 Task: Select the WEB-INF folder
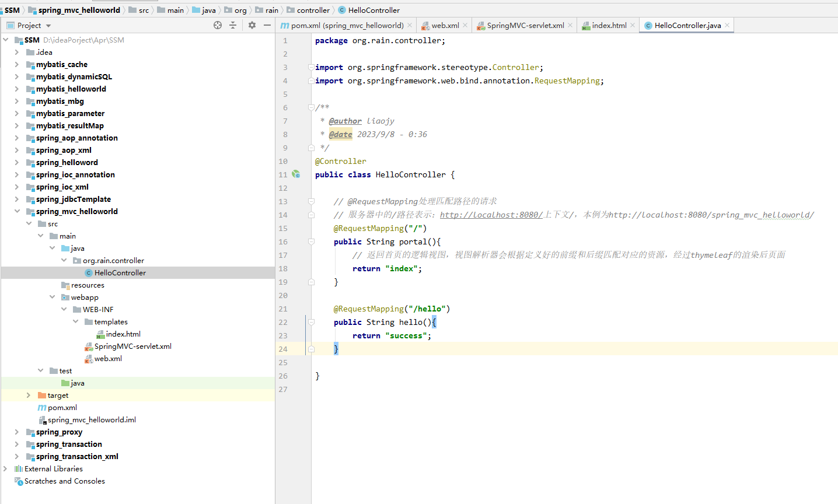pyautogui.click(x=93, y=309)
